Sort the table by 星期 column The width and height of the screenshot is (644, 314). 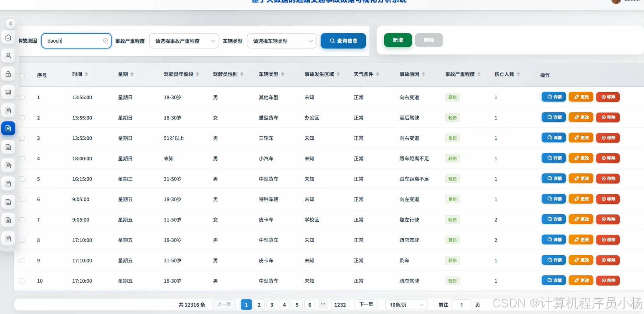tap(132, 74)
